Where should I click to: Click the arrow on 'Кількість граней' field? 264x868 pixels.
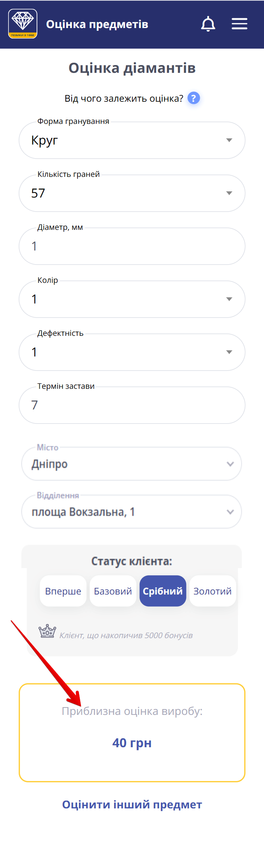coord(229,193)
